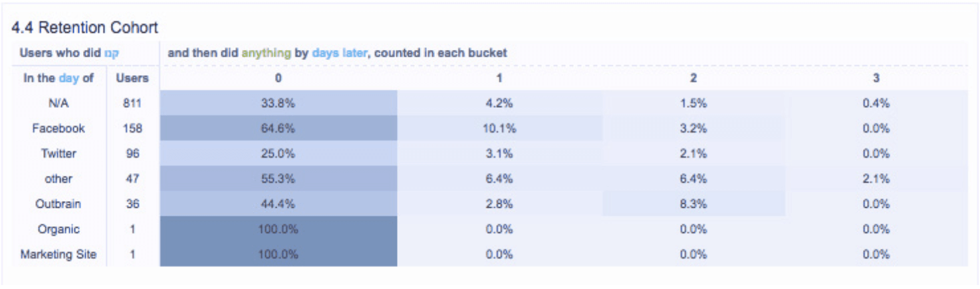
Task: Click the Marketing Site row label
Action: point(59,254)
